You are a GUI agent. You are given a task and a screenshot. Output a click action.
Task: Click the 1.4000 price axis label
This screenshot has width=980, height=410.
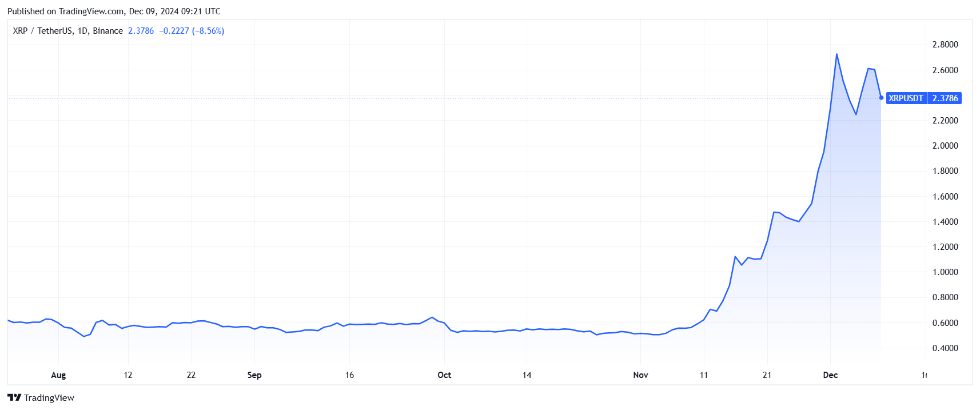pyautogui.click(x=945, y=222)
